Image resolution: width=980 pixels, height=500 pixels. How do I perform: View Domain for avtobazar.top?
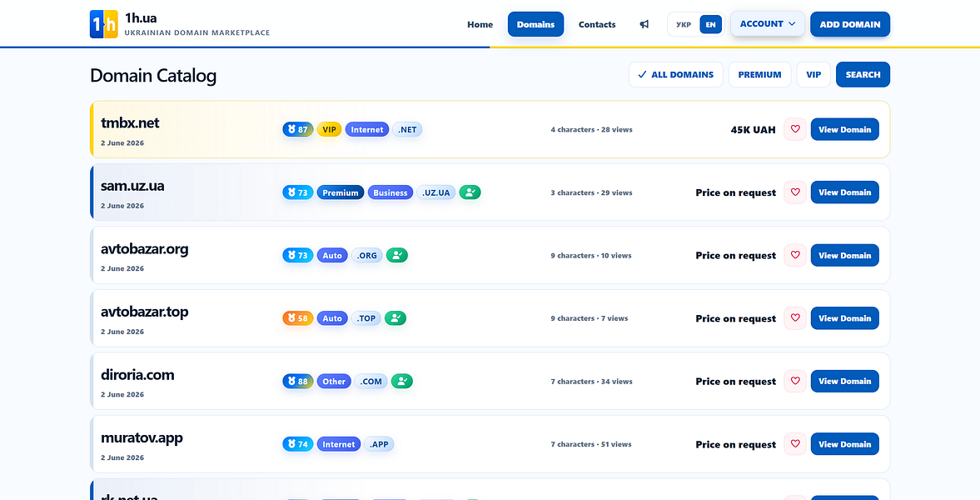845,317
